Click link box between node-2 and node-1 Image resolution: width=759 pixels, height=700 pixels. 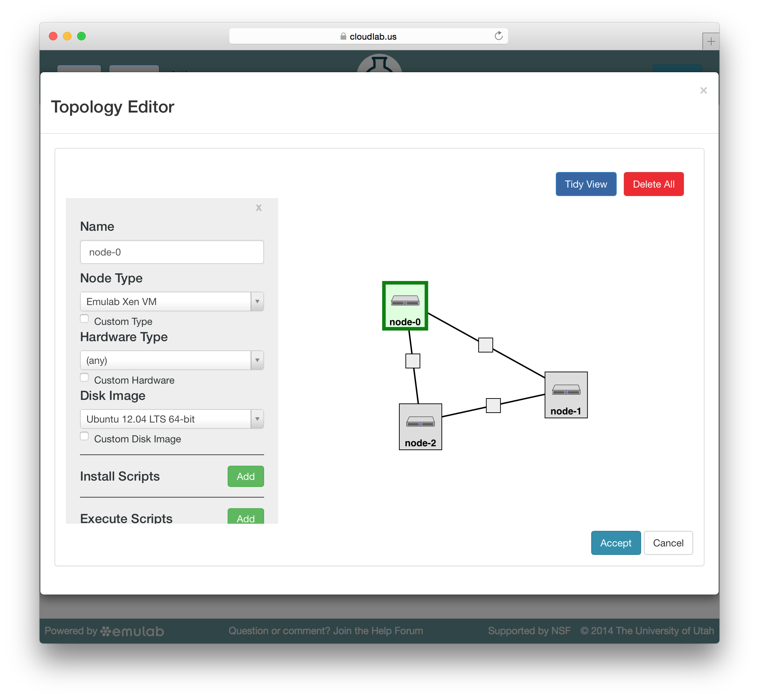493,406
